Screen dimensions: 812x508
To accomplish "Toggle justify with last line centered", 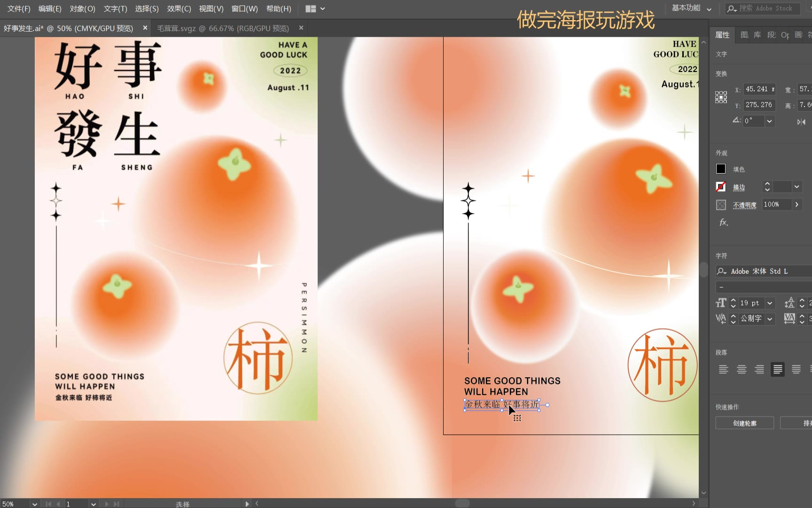I will coord(796,370).
